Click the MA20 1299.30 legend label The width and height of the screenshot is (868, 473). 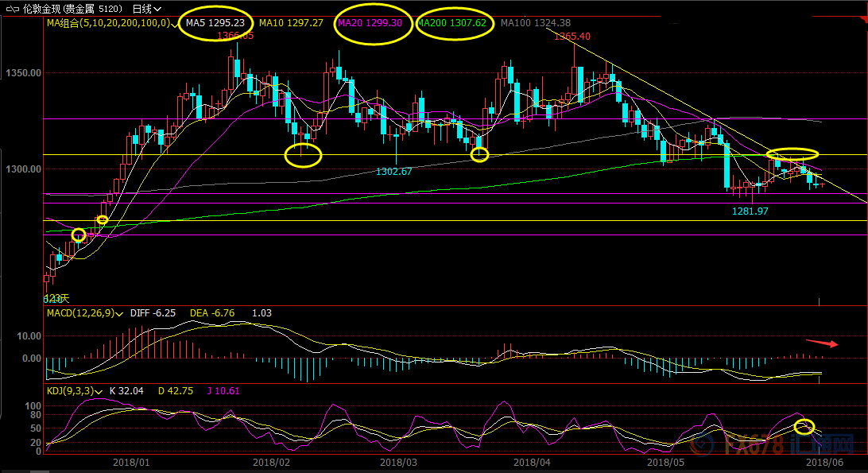pyautogui.click(x=370, y=23)
